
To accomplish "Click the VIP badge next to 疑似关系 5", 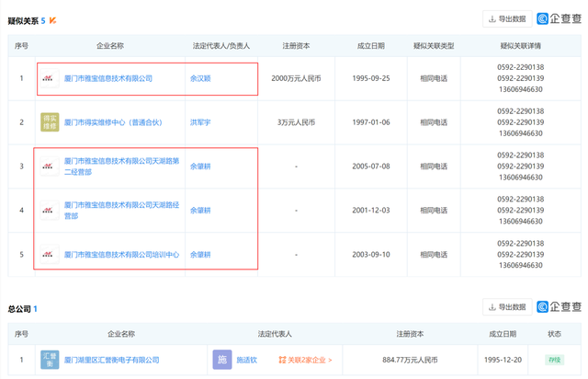I will pos(53,20).
